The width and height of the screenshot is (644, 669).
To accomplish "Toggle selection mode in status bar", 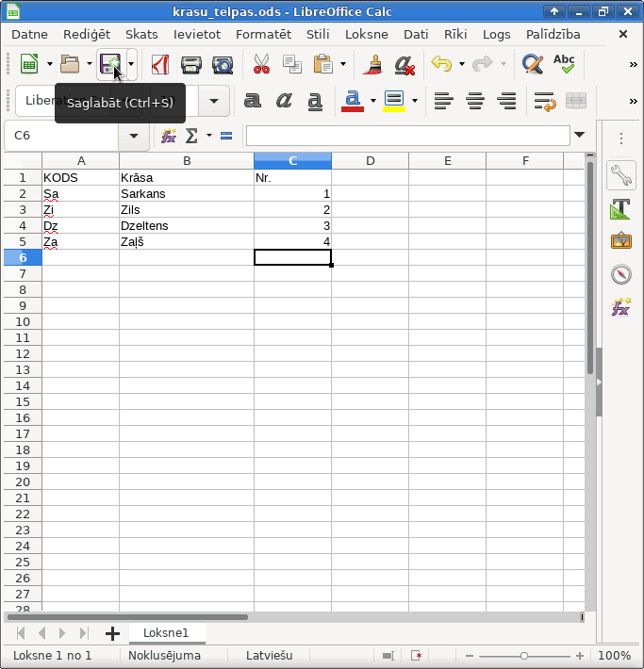I will click(x=388, y=656).
